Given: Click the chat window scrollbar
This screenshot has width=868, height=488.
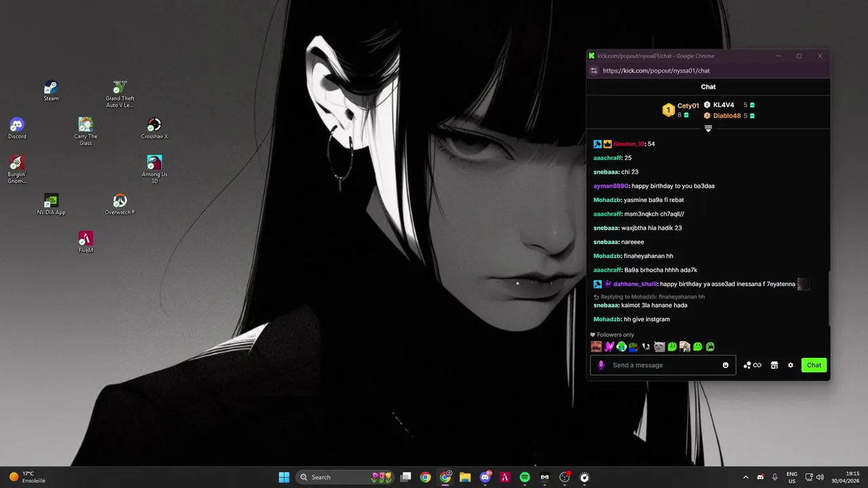Looking at the screenshot, I should [828, 298].
